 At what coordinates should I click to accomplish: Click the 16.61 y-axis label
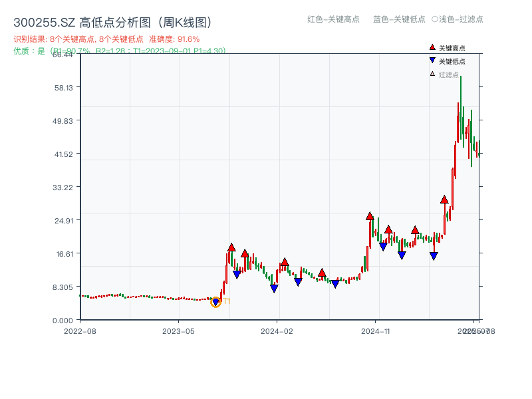[65, 254]
